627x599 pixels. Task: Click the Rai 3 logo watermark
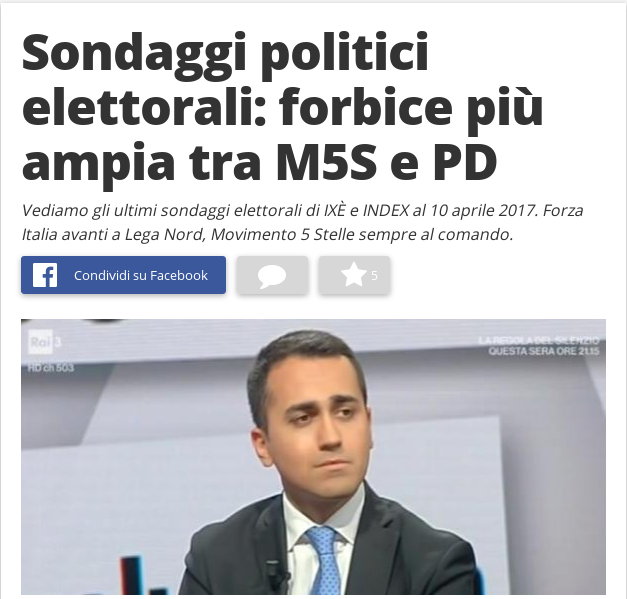44,342
